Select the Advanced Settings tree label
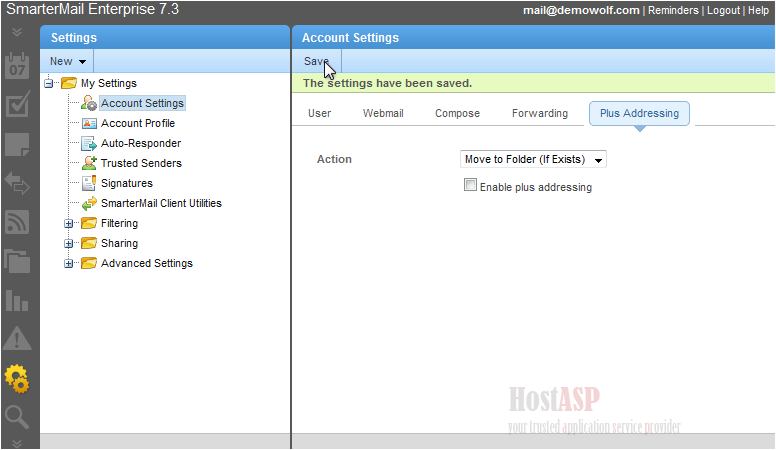The width and height of the screenshot is (776, 450). pos(147,263)
